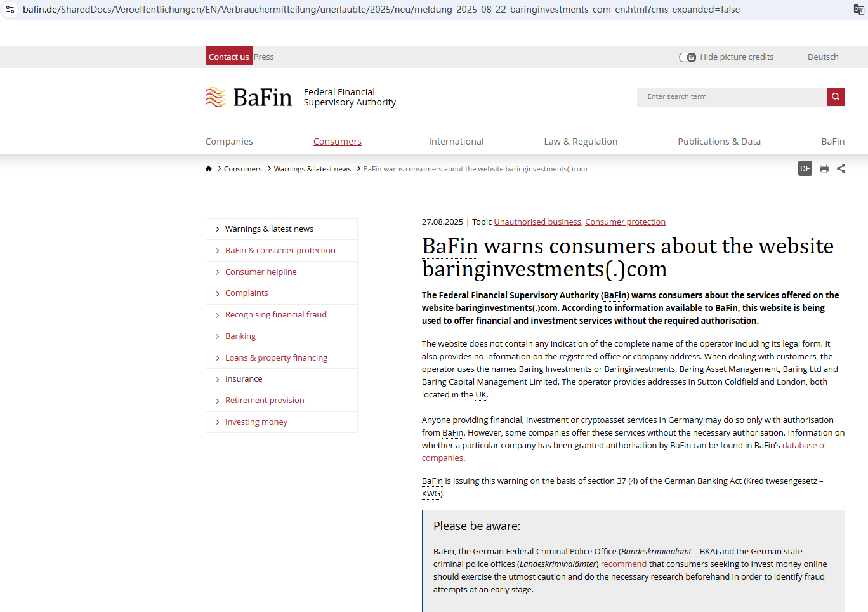Viewport: 868px width, 612px height.
Task: Submit search with the magnifier button
Action: click(836, 96)
